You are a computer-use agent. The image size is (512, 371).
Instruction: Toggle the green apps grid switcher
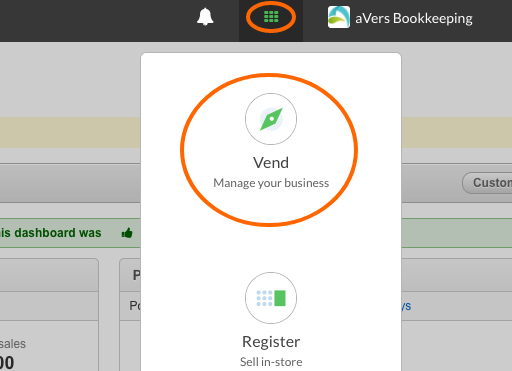click(x=271, y=17)
